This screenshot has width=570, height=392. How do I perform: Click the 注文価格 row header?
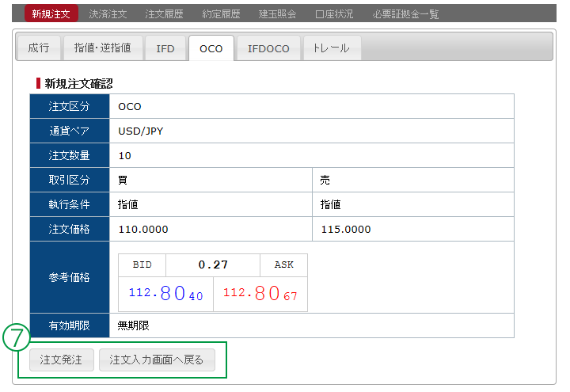pyautogui.click(x=70, y=229)
